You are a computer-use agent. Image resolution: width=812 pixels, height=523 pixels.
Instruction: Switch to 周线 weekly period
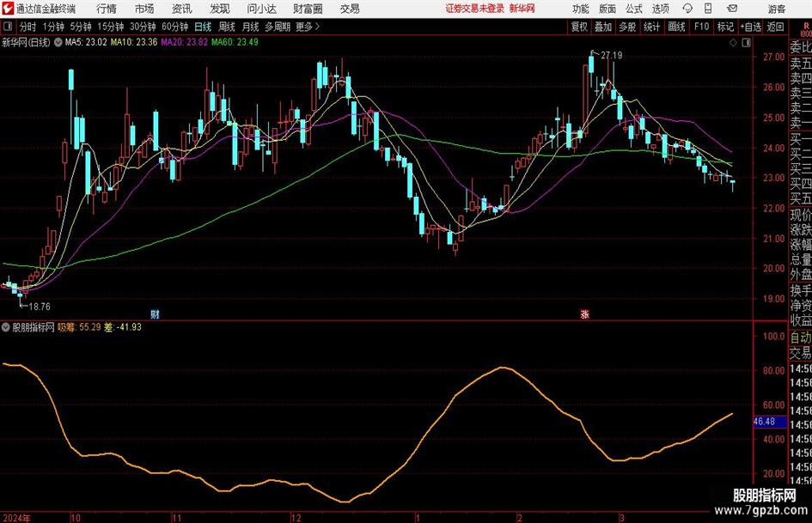(226, 27)
